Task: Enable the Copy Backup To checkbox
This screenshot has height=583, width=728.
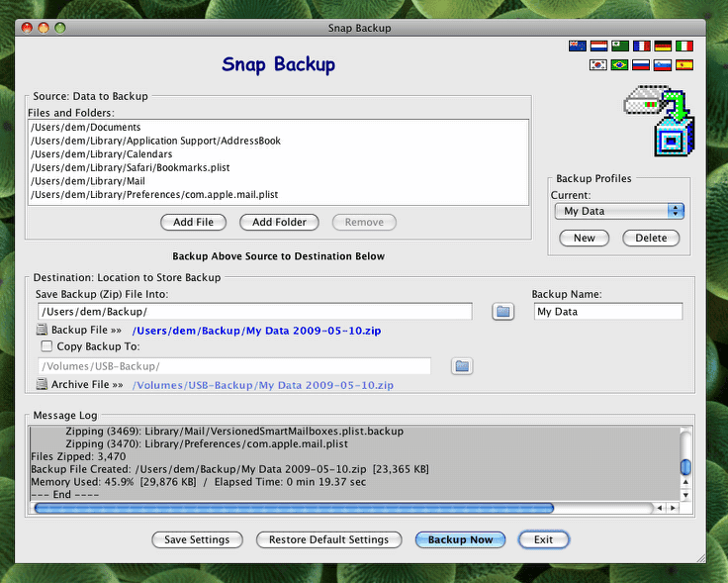Action: [46, 346]
